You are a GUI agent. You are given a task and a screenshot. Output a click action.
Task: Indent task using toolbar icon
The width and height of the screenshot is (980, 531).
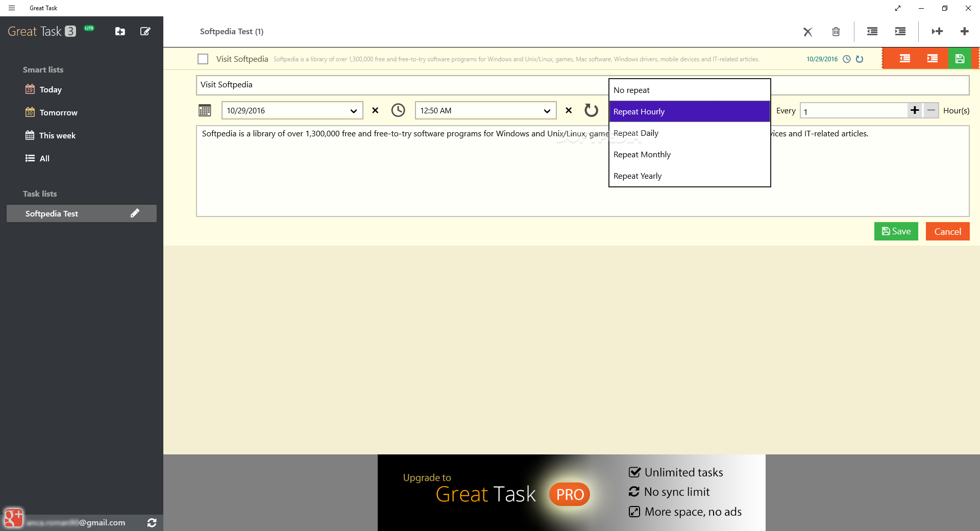(900, 32)
